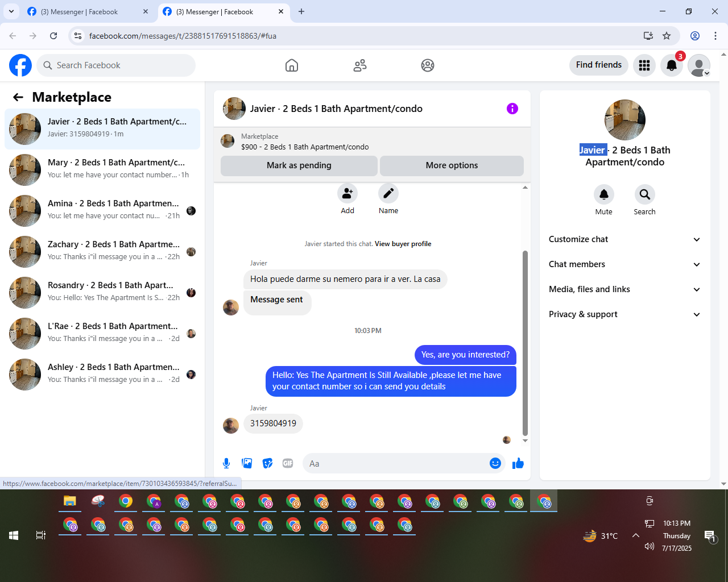Open Windows notification center icon
The height and width of the screenshot is (582, 728).
click(x=710, y=536)
